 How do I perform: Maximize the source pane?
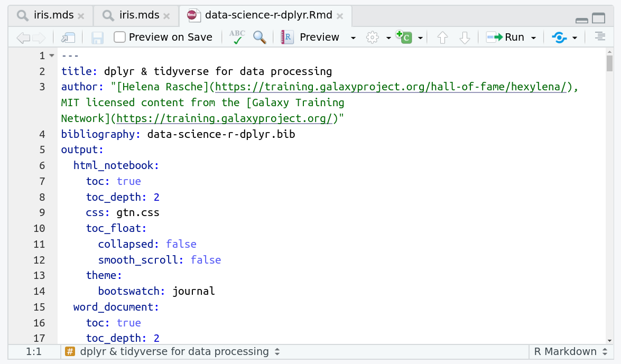[599, 18]
